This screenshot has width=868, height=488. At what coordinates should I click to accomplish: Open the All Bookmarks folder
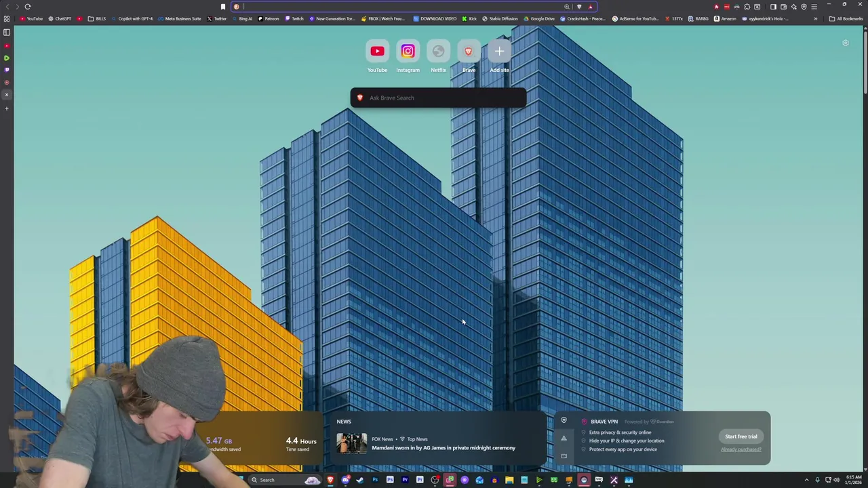pyautogui.click(x=846, y=19)
